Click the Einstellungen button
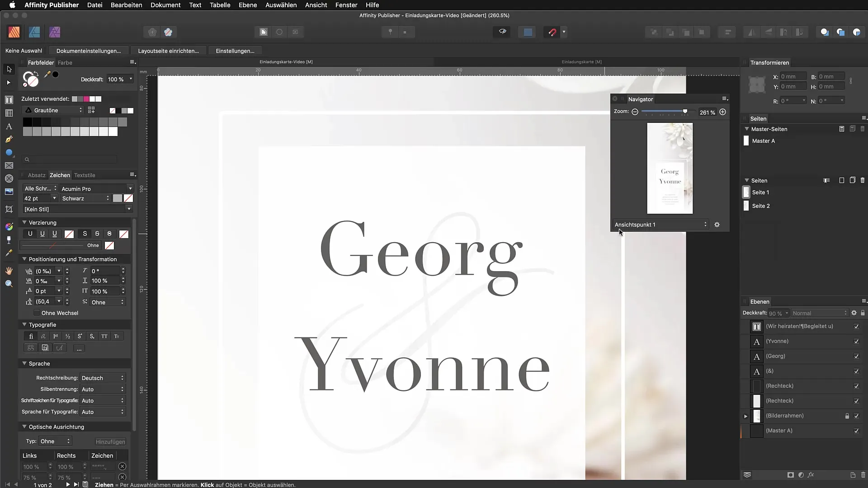 (235, 51)
